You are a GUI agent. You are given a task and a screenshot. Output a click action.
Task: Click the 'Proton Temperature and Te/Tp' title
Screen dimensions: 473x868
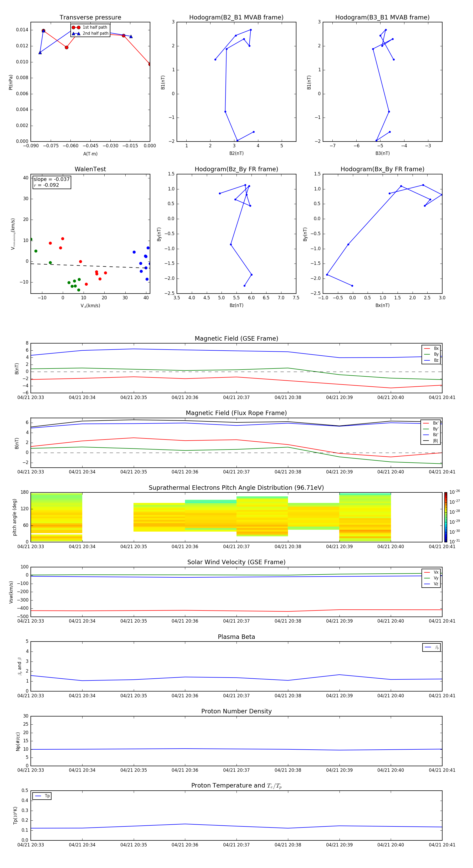point(236,786)
